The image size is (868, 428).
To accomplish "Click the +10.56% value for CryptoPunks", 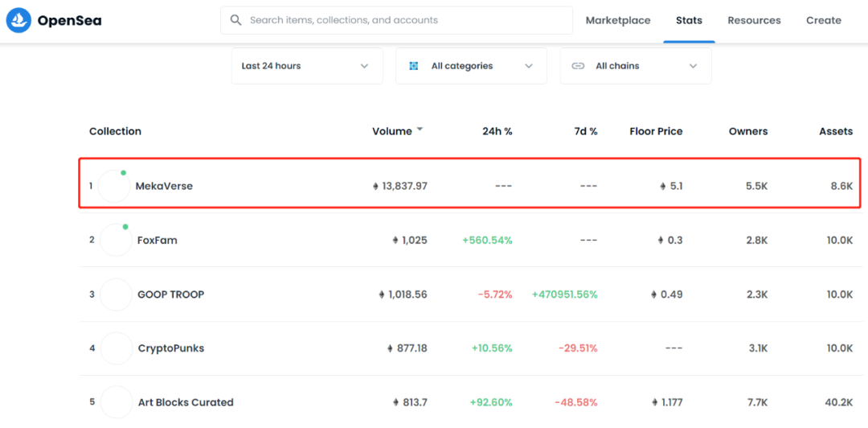I will tap(492, 348).
